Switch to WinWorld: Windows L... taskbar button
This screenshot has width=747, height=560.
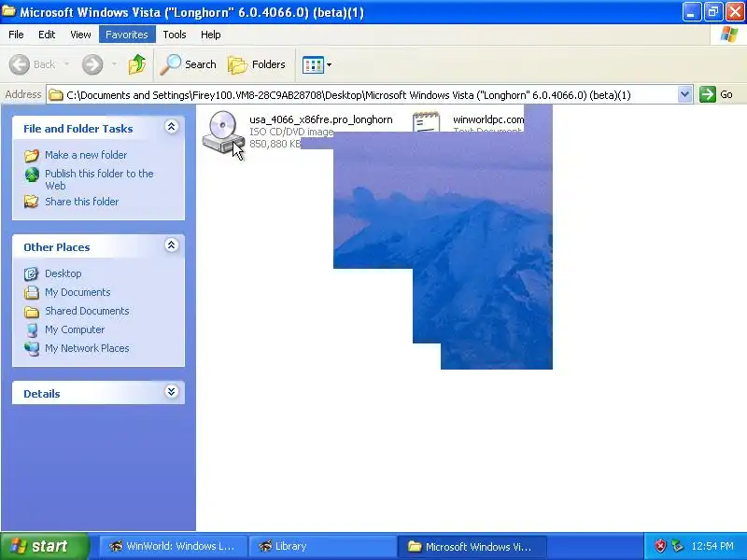tap(174, 546)
